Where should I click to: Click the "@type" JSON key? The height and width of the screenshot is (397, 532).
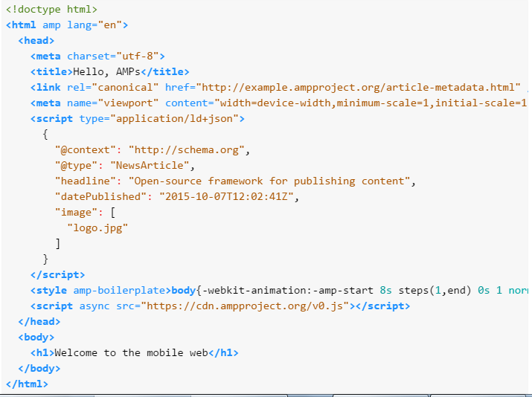77,166
